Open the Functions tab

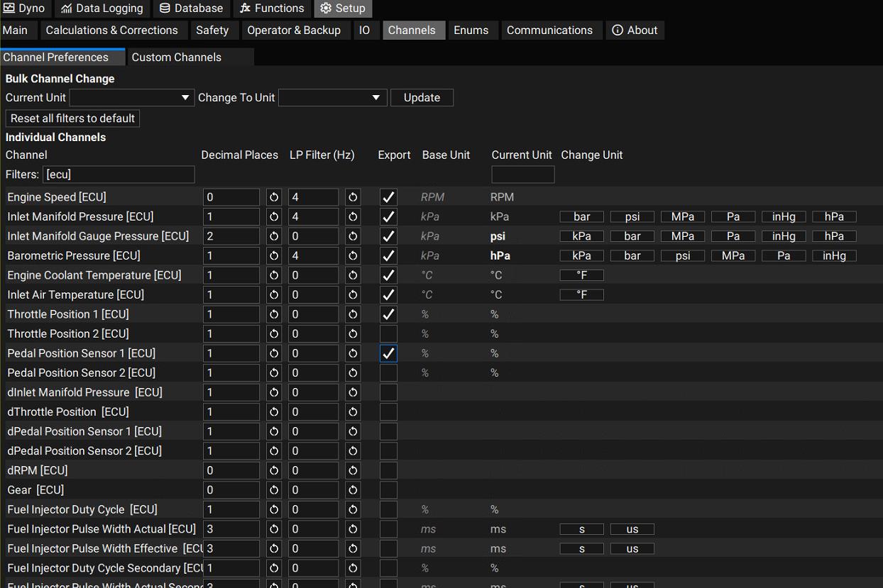pos(273,9)
